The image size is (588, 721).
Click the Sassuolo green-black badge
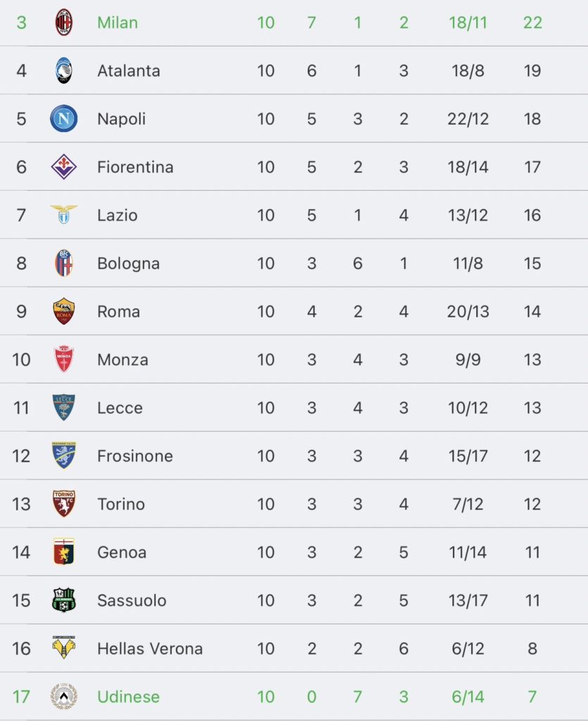[64, 600]
